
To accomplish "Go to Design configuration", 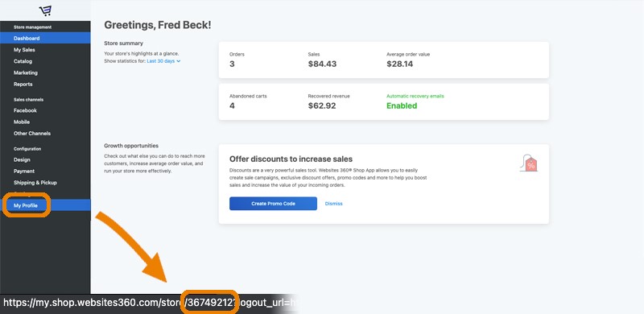I will [x=45, y=160].
